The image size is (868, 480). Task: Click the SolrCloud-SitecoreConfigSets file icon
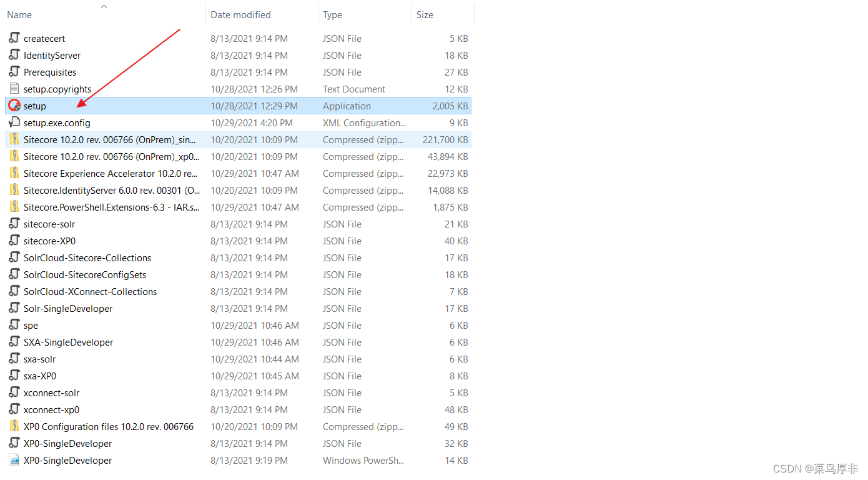click(14, 274)
